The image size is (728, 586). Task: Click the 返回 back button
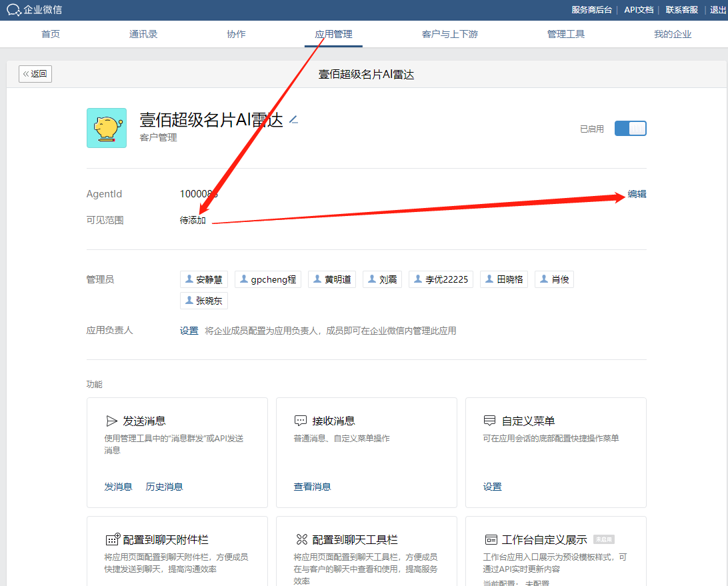[x=35, y=74]
